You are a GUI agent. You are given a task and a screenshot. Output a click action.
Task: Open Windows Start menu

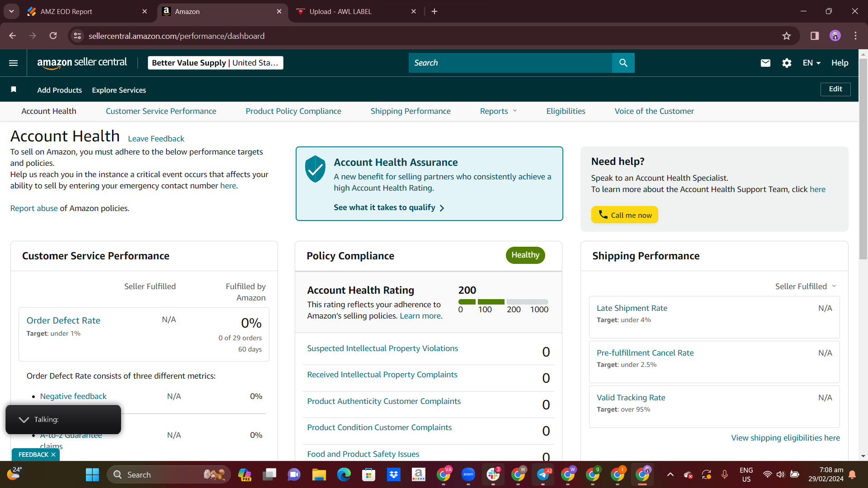[x=92, y=474]
